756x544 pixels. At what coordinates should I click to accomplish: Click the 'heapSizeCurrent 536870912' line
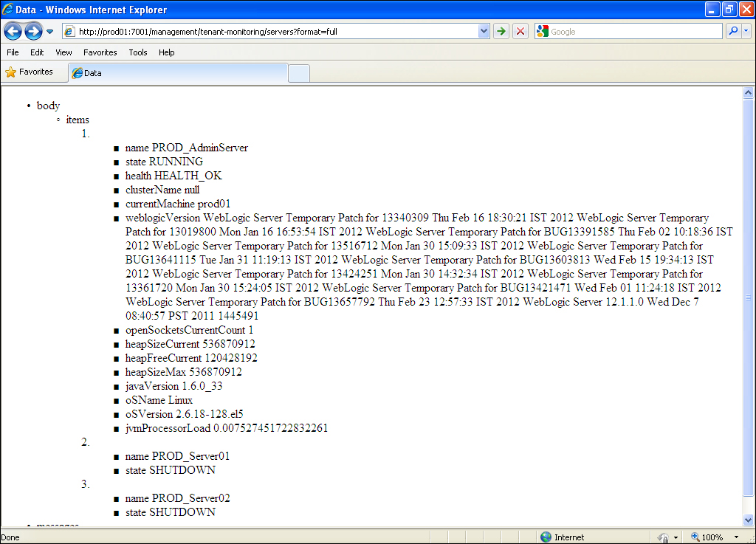tap(190, 344)
